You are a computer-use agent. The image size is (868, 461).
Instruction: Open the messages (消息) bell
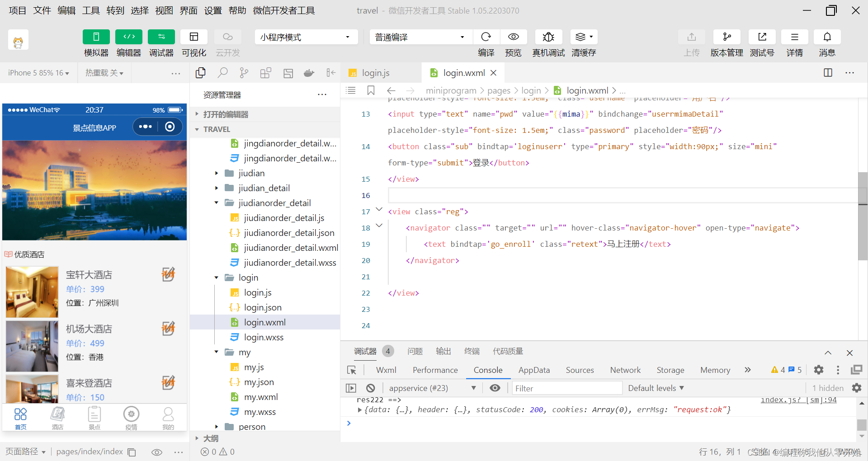tap(827, 37)
